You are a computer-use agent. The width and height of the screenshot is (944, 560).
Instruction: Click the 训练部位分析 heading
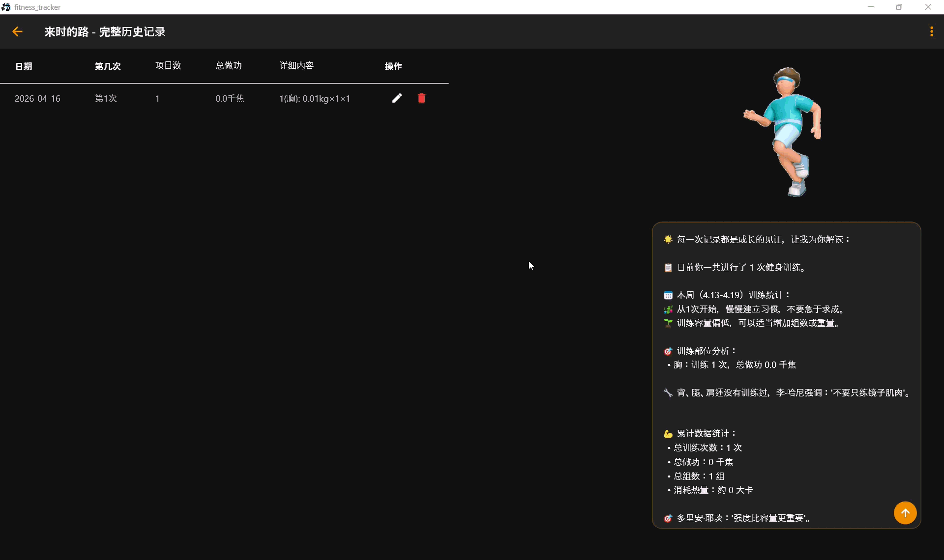click(700, 351)
